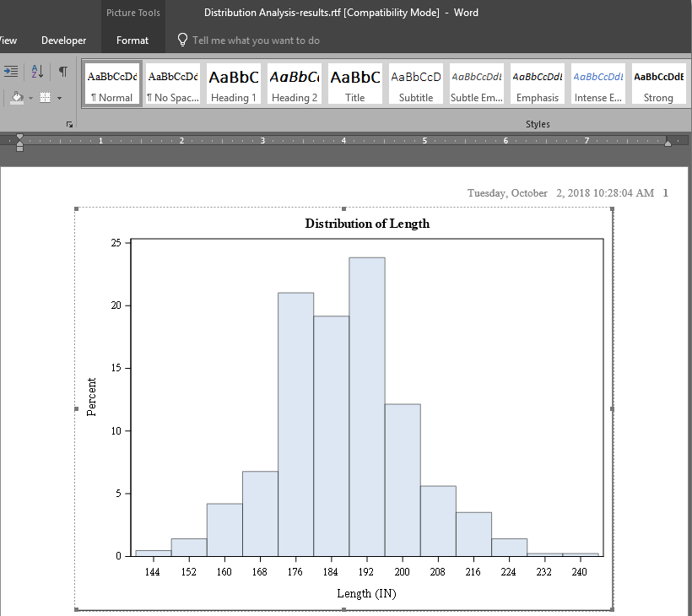
Task: Apply the Heading 2 style
Action: coord(295,84)
